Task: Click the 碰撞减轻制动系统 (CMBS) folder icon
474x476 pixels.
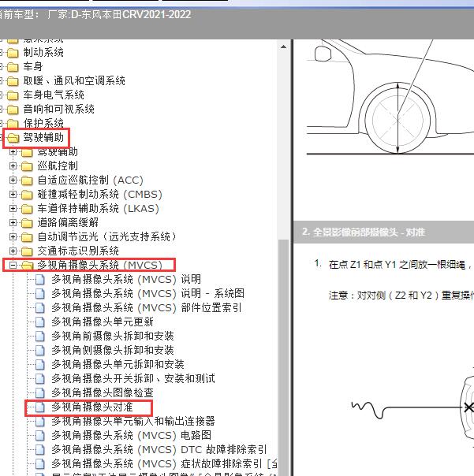Action: (27, 195)
